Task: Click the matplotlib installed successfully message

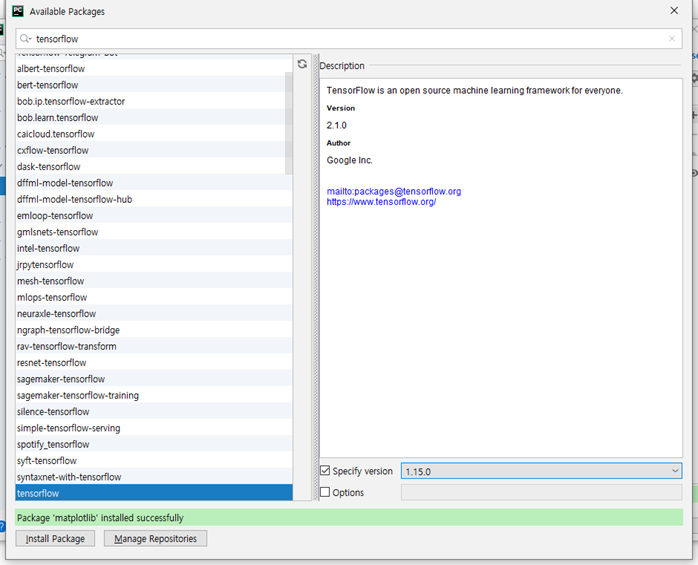Action: point(100,518)
